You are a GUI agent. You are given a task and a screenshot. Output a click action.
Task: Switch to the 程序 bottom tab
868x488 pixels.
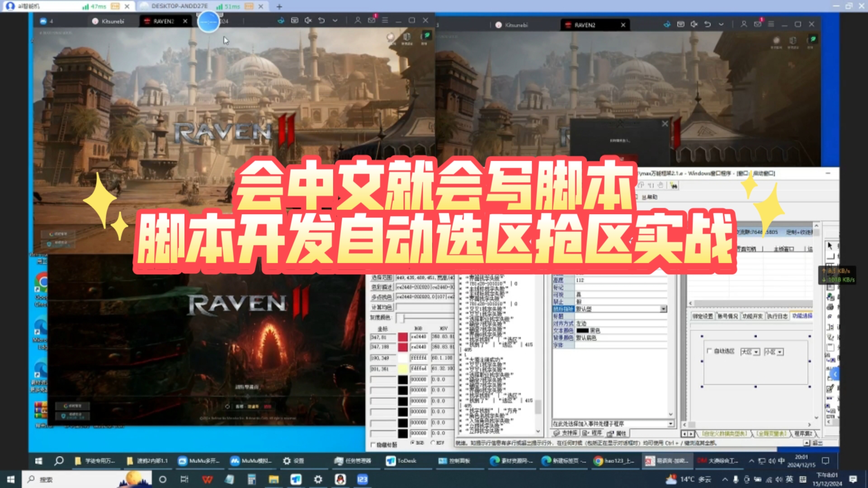[x=593, y=433]
